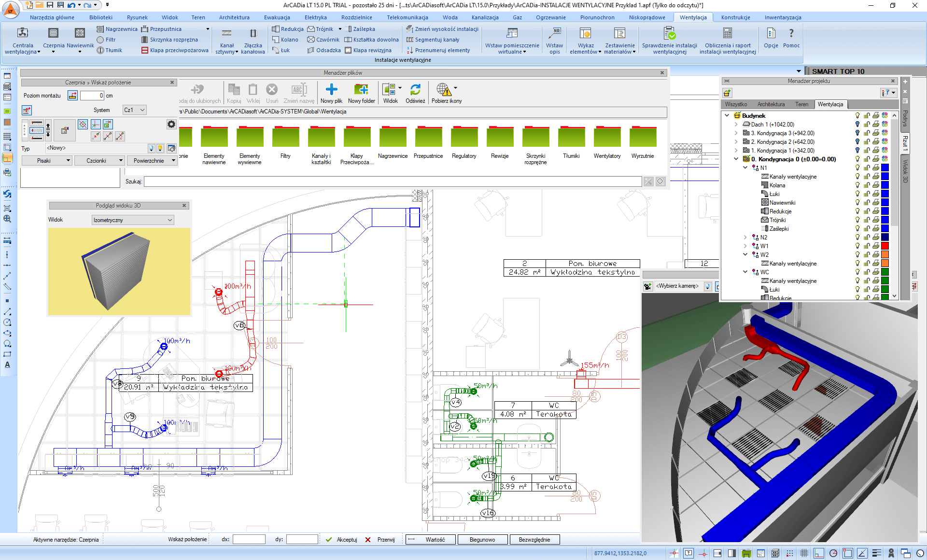This screenshot has height=560, width=927.
Task: Toggle visibility of 2. Kondygnacja 2
Action: point(857,141)
